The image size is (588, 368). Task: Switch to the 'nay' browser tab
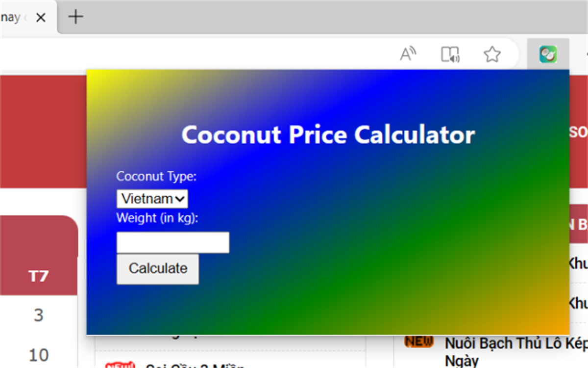(x=12, y=17)
